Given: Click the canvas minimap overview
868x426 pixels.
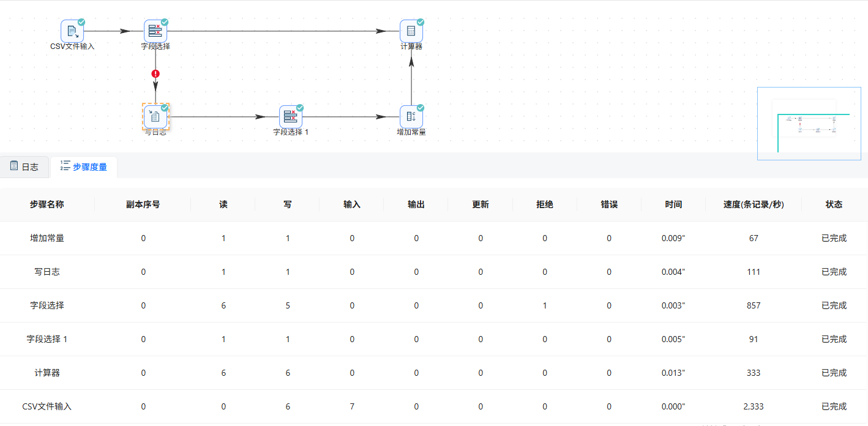Looking at the screenshot, I should [x=809, y=124].
